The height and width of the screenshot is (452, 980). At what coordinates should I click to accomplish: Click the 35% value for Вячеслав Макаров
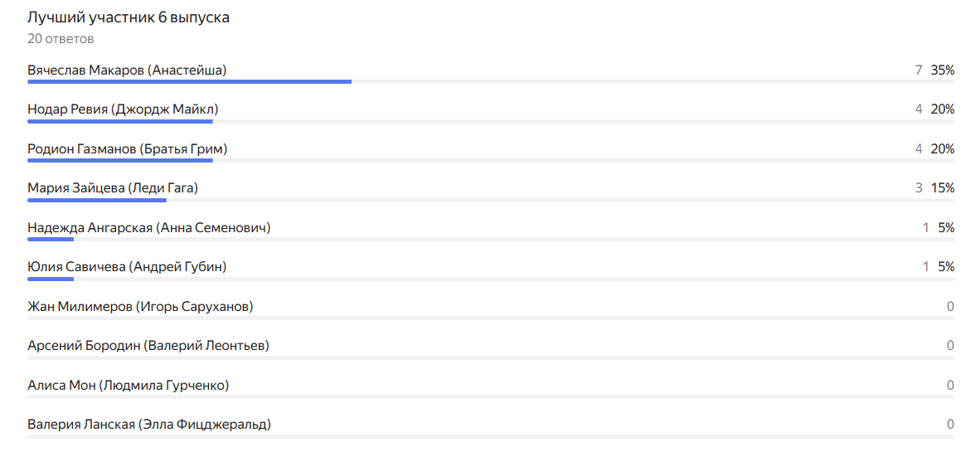943,70
